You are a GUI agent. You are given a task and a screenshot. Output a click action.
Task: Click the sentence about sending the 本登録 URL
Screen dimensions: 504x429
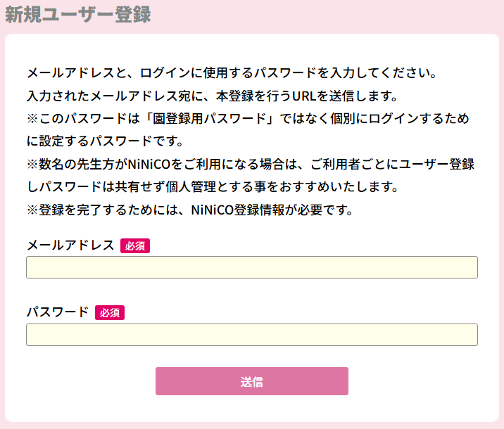[x=213, y=96]
